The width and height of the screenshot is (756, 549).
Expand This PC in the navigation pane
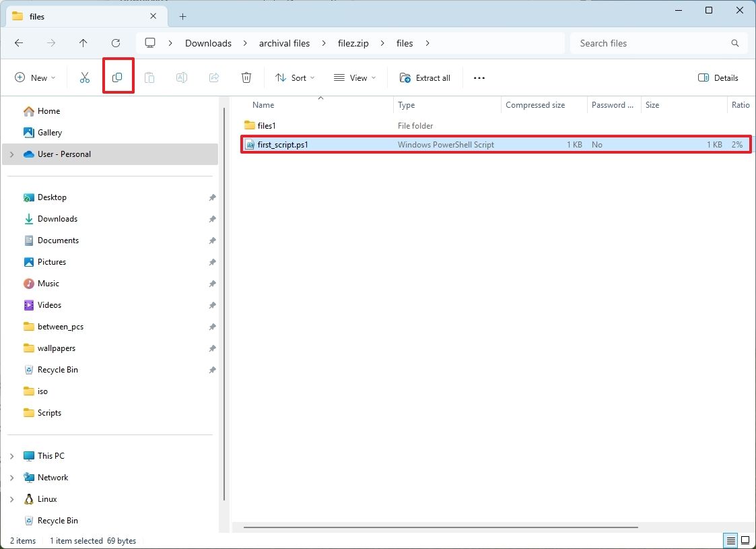pyautogui.click(x=11, y=455)
